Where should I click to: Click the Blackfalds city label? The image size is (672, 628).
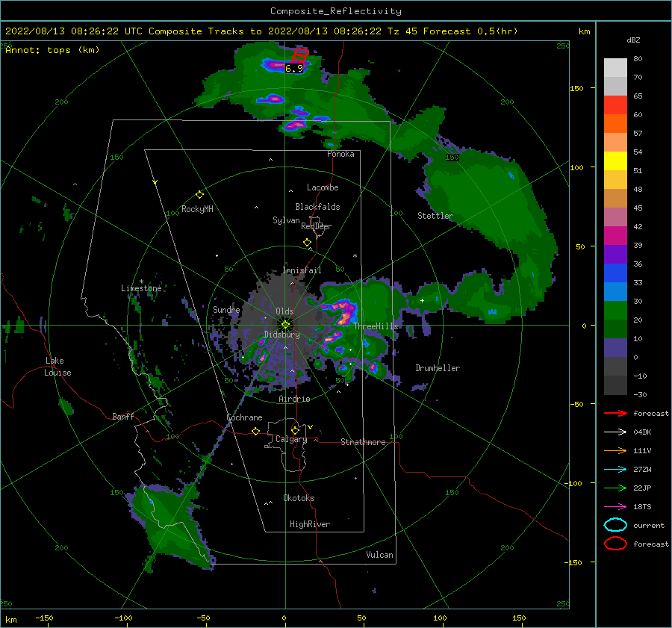pos(317,207)
